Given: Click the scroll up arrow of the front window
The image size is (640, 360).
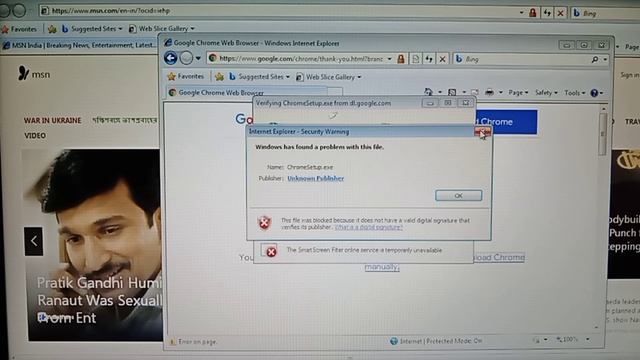Looking at the screenshot, I should (x=603, y=109).
